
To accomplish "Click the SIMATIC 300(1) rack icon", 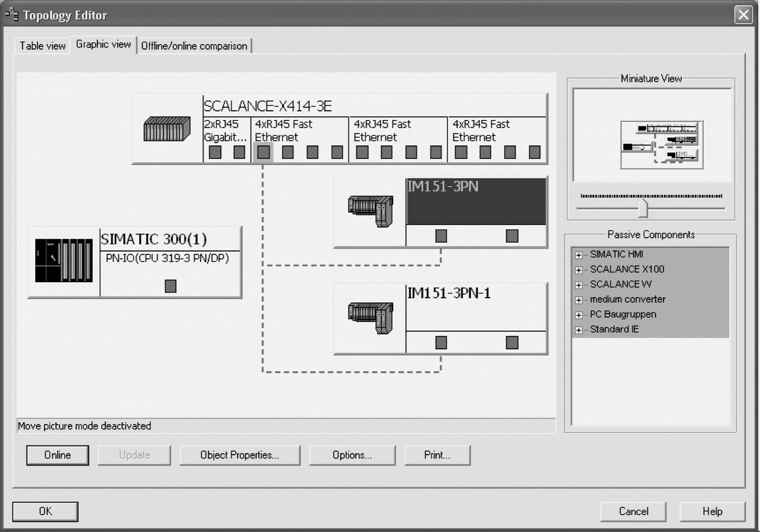I will [64, 260].
